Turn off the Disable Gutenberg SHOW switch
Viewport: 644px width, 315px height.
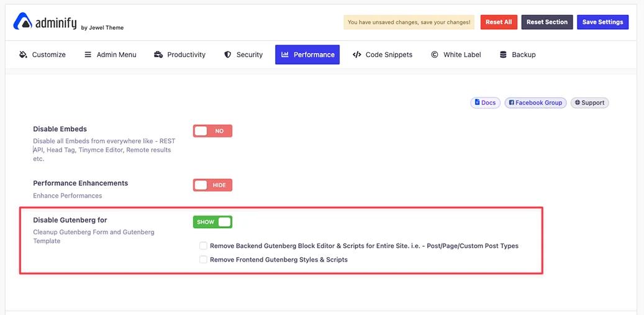[x=212, y=222]
